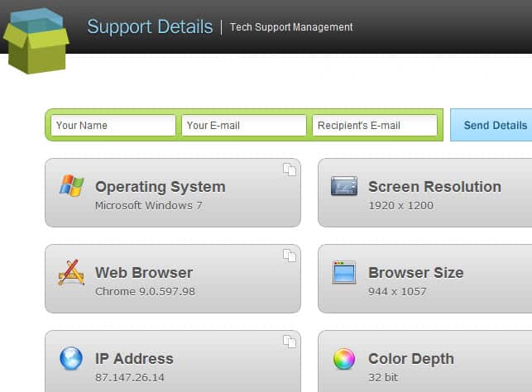Copy the IP Address value icon
Viewport: 532px width, 392px height.
(x=290, y=342)
